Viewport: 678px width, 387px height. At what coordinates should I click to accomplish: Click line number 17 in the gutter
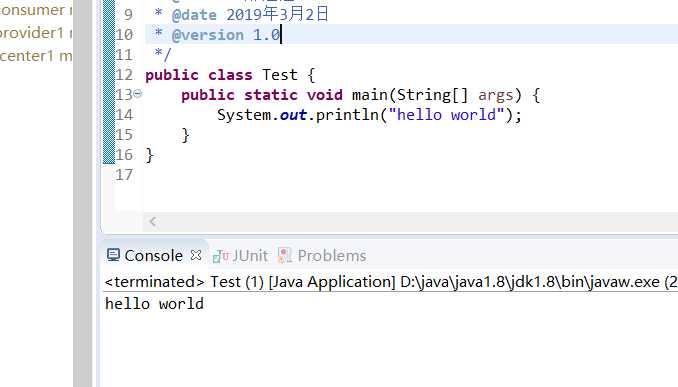coord(124,175)
